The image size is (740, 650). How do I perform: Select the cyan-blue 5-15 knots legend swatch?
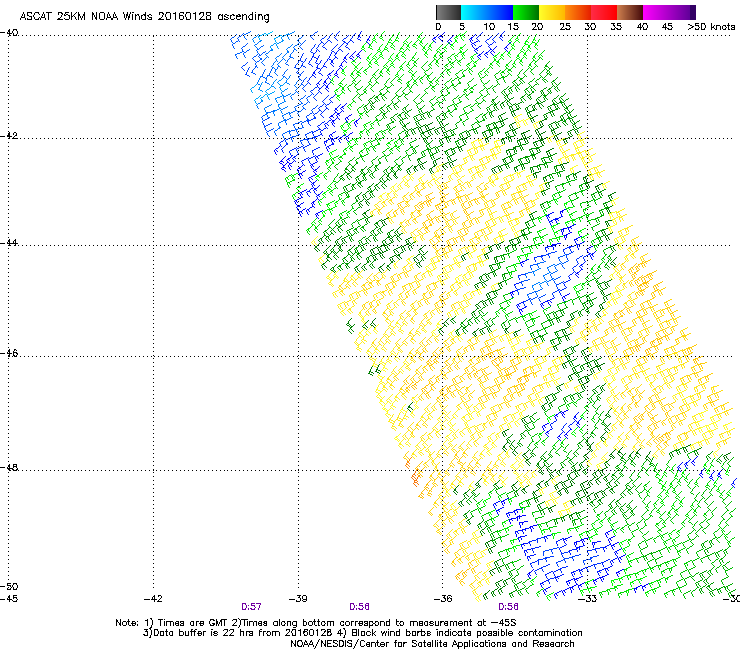[x=487, y=12]
